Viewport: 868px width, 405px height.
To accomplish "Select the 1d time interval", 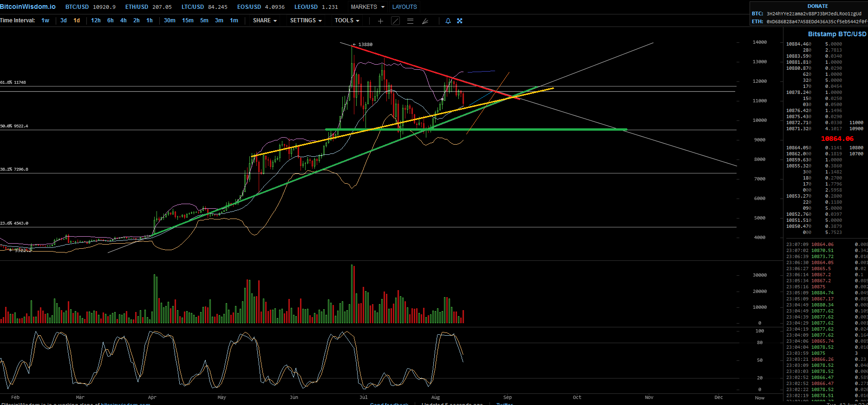I will 77,20.
